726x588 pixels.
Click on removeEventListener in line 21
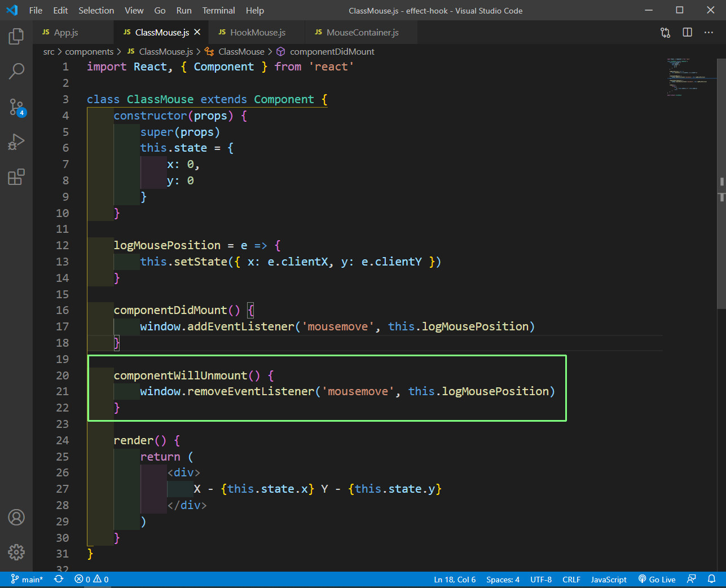(250, 391)
